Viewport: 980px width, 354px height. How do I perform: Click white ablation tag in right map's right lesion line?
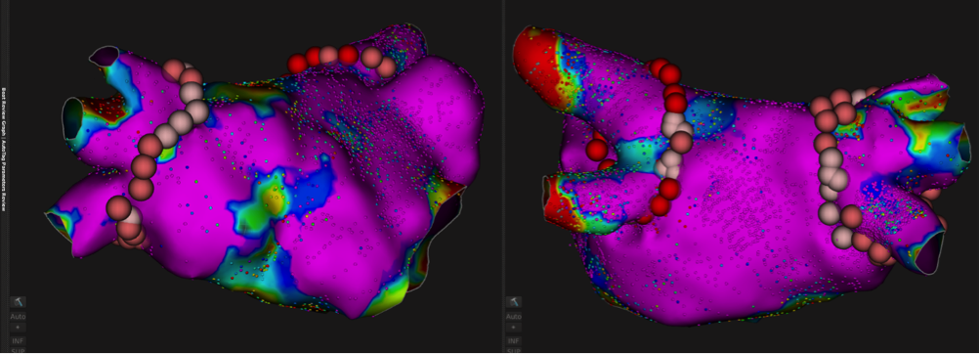point(831,158)
